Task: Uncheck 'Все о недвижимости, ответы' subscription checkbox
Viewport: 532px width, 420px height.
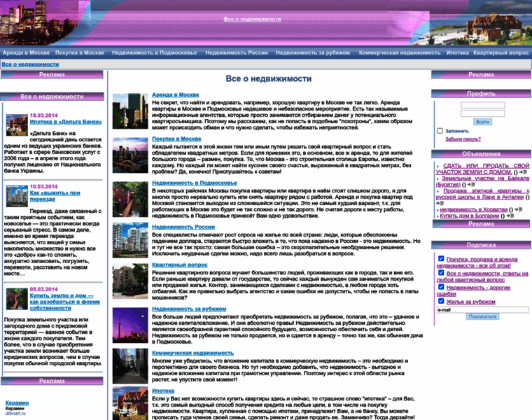Action: (441, 273)
